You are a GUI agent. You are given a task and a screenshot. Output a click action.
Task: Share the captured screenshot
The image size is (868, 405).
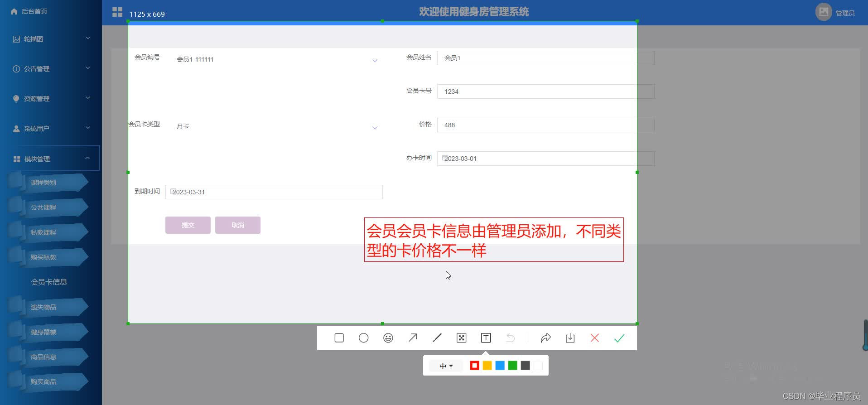545,338
